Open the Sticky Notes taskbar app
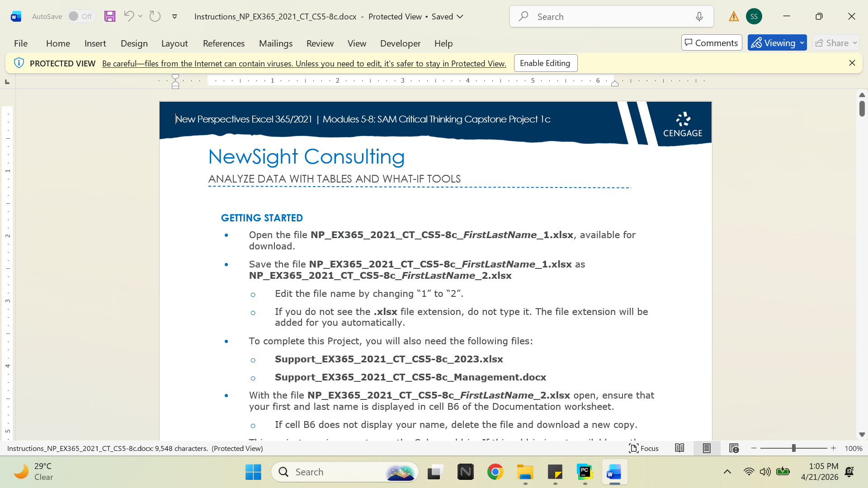 click(x=555, y=472)
